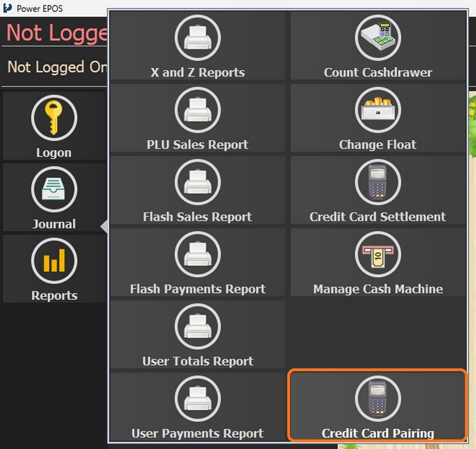Choose the Credit Card Settlement label
476x449 pixels.
point(378,217)
